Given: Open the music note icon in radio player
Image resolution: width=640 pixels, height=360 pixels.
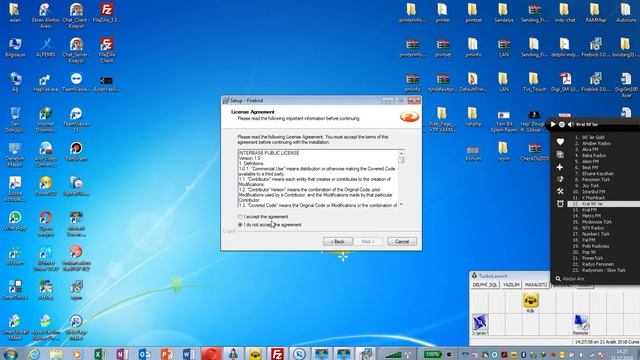Looking at the screenshot, I should coord(560,179).
